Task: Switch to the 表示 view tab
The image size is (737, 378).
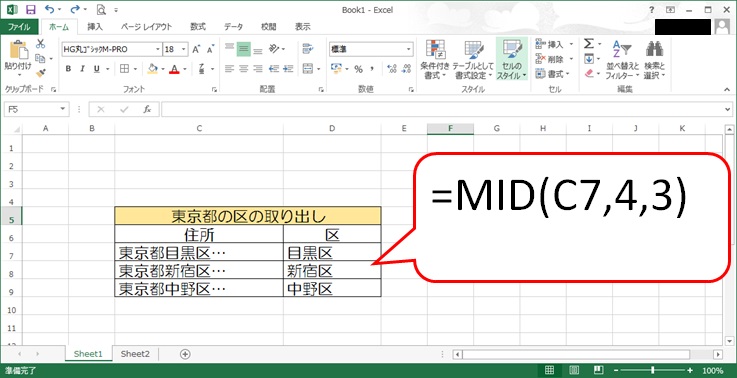Action: tap(303, 27)
